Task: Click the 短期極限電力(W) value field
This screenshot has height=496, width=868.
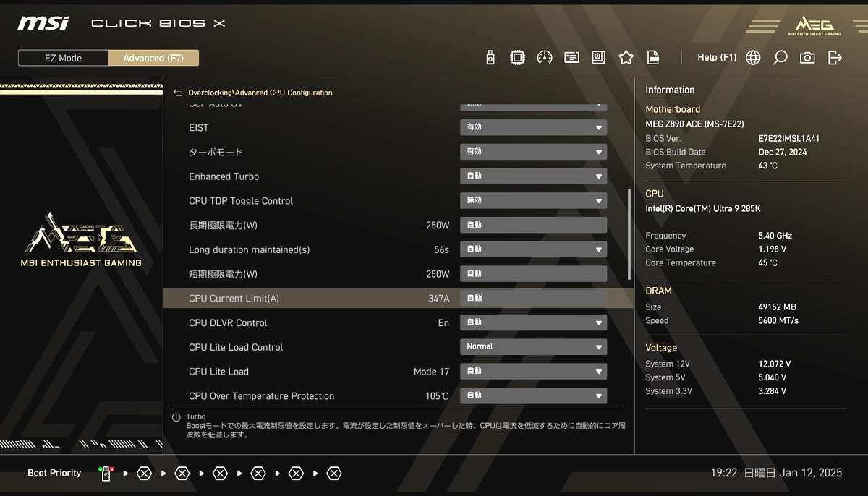Action: 534,274
